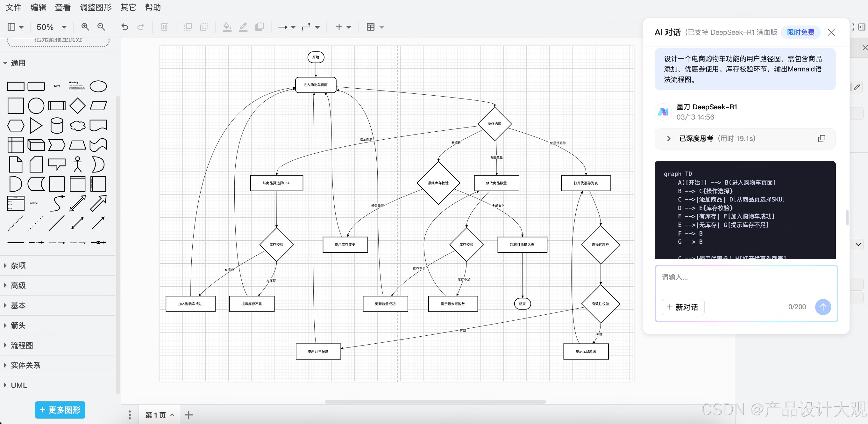Start a 新对话 in AI panel
The width and height of the screenshot is (868, 424).
click(683, 307)
